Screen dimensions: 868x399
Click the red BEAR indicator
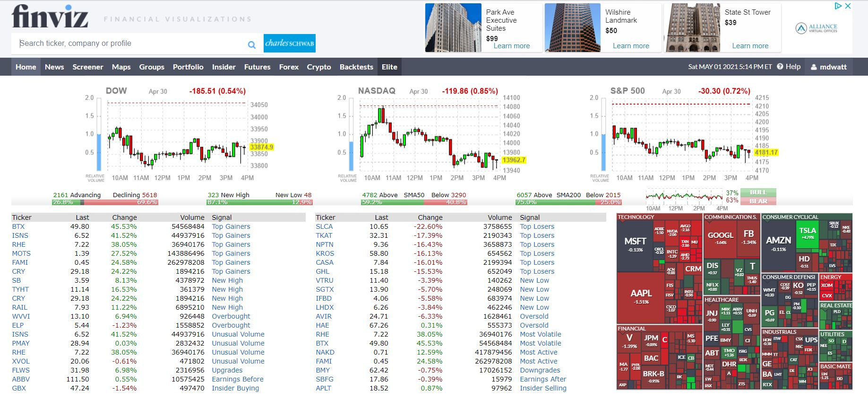(x=758, y=201)
